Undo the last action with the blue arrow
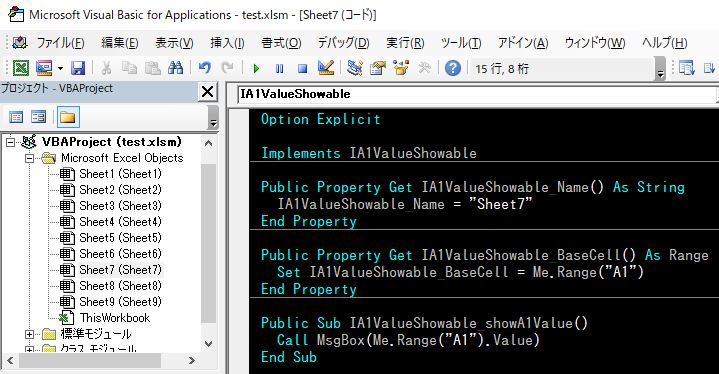 point(205,68)
